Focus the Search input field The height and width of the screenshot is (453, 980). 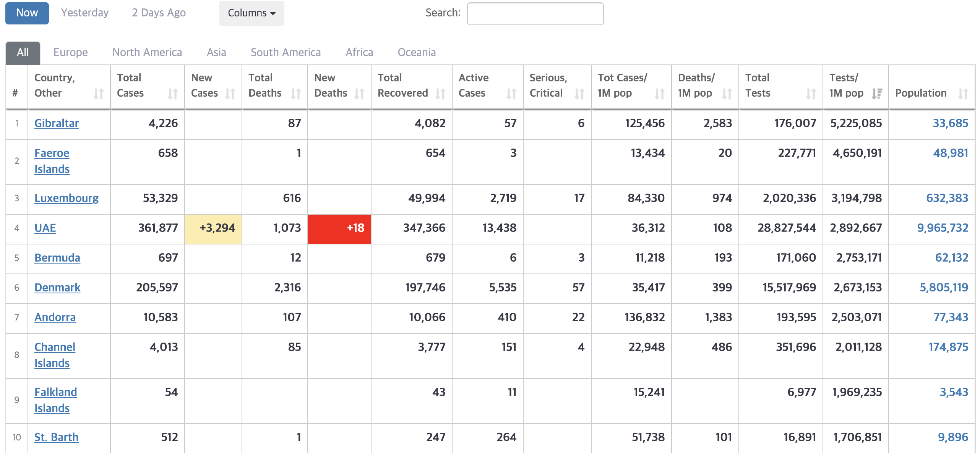pos(535,14)
